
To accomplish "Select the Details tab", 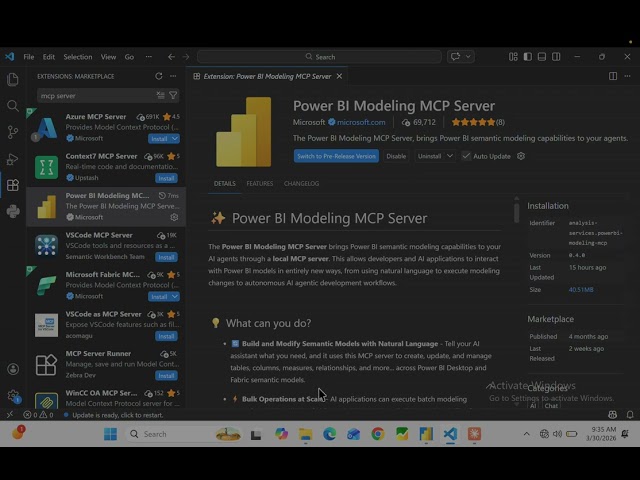I will [x=224, y=184].
